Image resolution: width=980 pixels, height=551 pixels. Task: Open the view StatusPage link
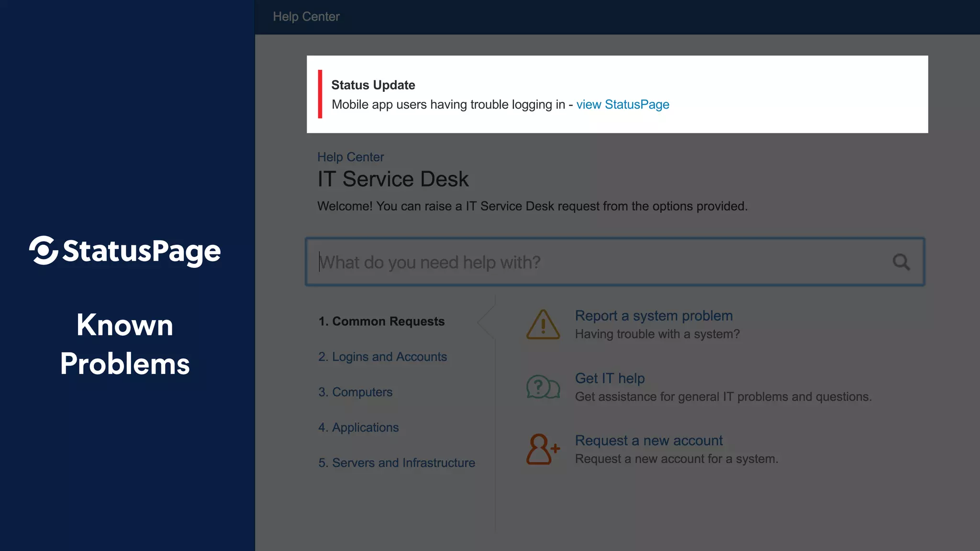[x=623, y=105]
